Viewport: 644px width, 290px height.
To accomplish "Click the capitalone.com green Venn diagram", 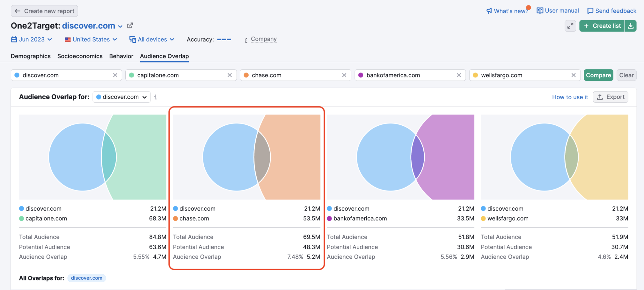I will coord(92,157).
